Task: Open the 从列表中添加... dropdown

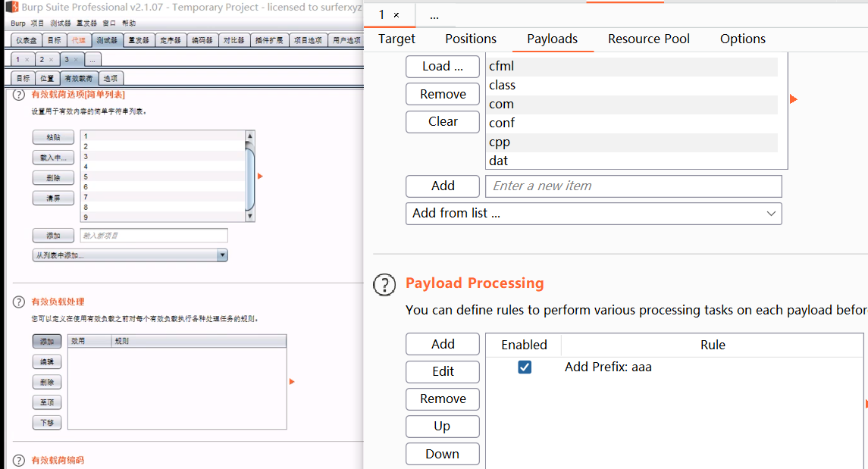Action: pos(130,255)
